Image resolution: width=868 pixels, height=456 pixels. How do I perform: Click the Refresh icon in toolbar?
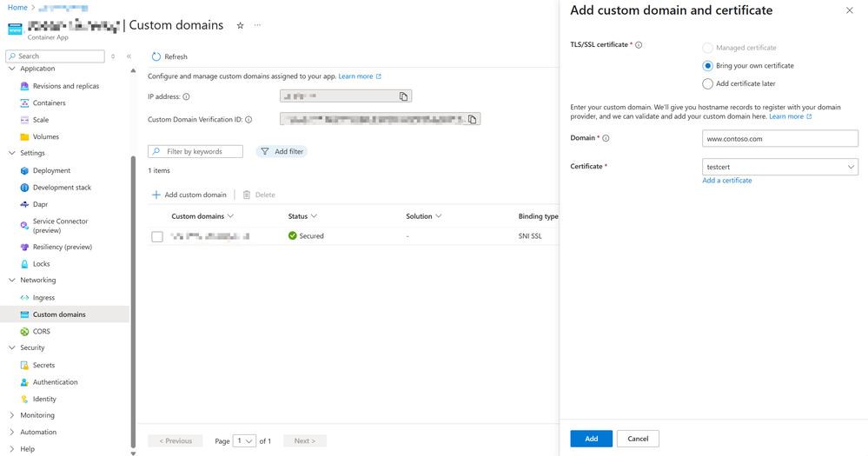(x=156, y=56)
